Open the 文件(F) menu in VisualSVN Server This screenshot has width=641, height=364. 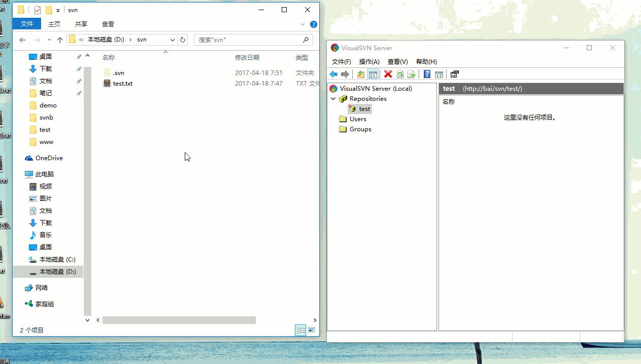click(x=342, y=62)
